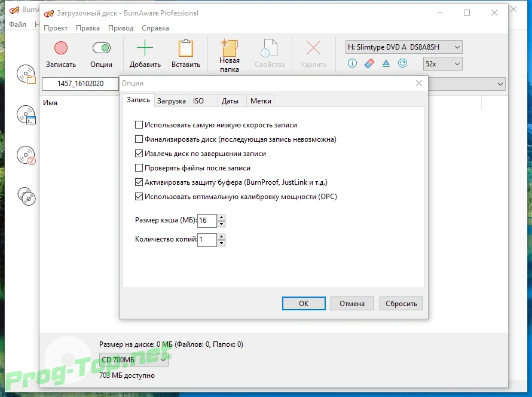Click the Удалить red cross icon
The height and width of the screenshot is (397, 532).
313,48
